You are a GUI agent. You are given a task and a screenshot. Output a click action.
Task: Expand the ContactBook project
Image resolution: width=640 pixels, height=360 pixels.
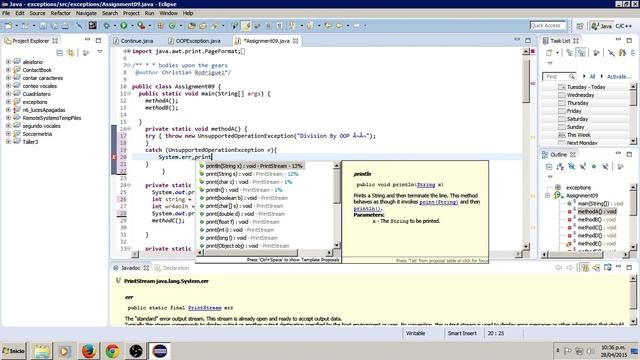8,70
